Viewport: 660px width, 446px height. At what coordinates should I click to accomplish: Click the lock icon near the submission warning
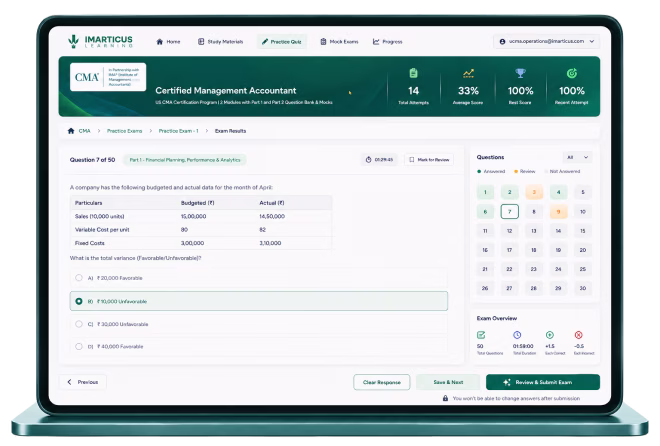(445, 398)
